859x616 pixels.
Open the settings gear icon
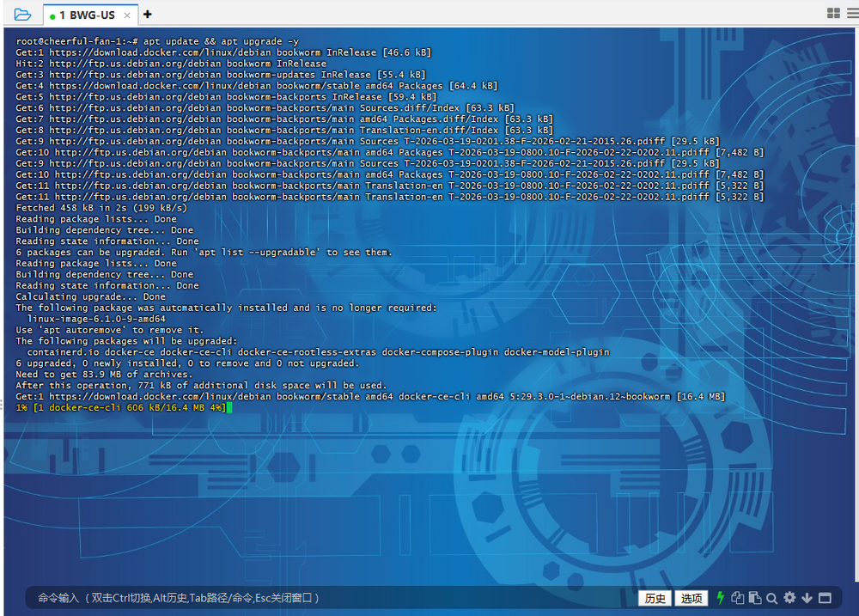(x=789, y=598)
